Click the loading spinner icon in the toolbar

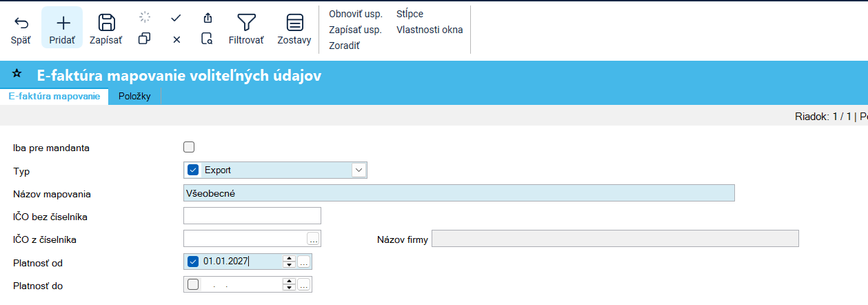[144, 18]
